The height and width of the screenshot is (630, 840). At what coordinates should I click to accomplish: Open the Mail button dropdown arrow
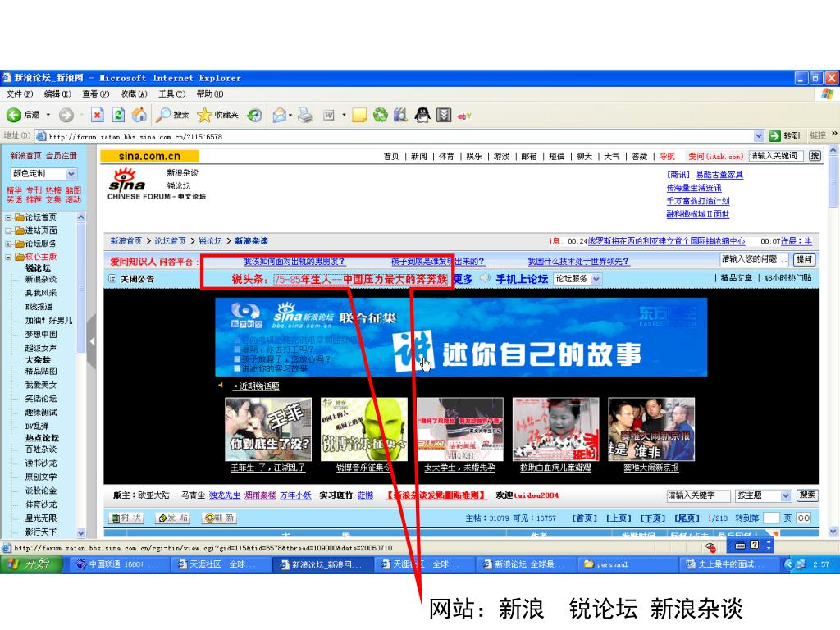click(x=290, y=115)
